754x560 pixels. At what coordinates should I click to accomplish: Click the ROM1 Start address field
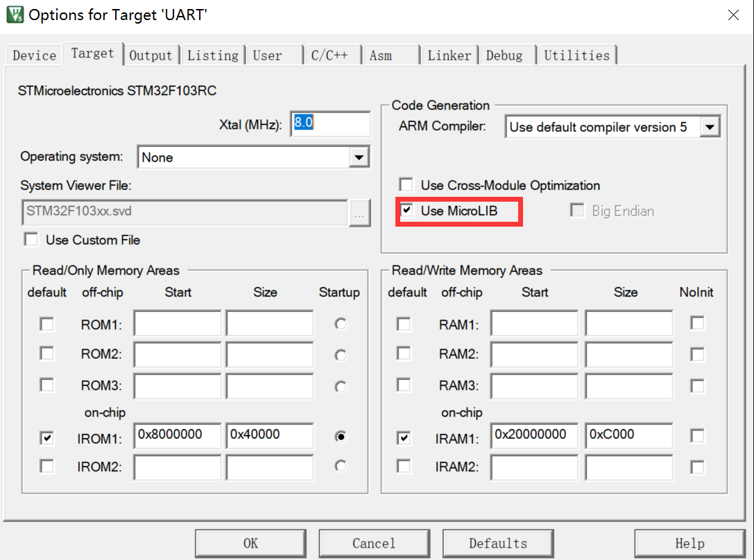tap(178, 323)
